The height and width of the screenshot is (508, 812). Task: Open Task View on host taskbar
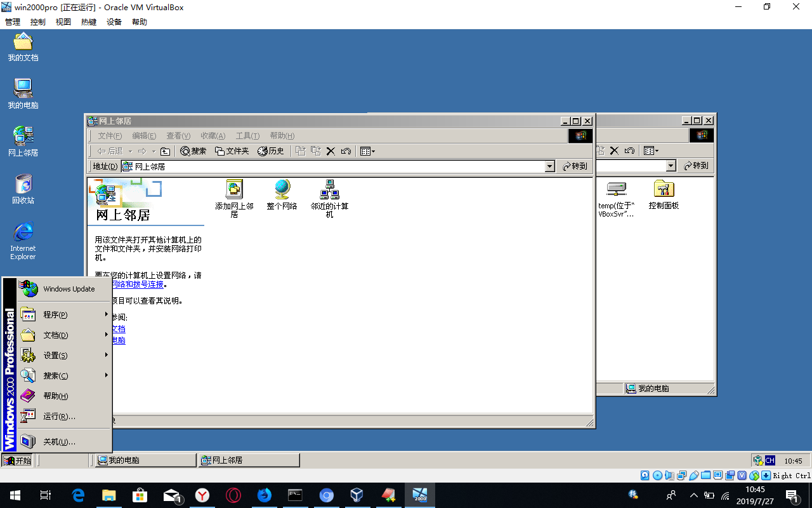coord(46,495)
